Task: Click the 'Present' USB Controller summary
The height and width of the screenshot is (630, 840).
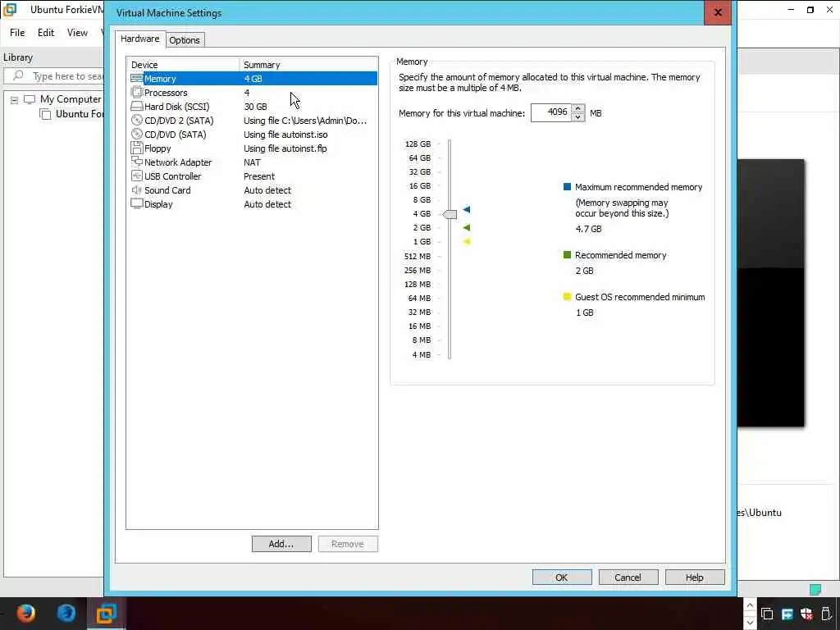Action: [x=258, y=176]
